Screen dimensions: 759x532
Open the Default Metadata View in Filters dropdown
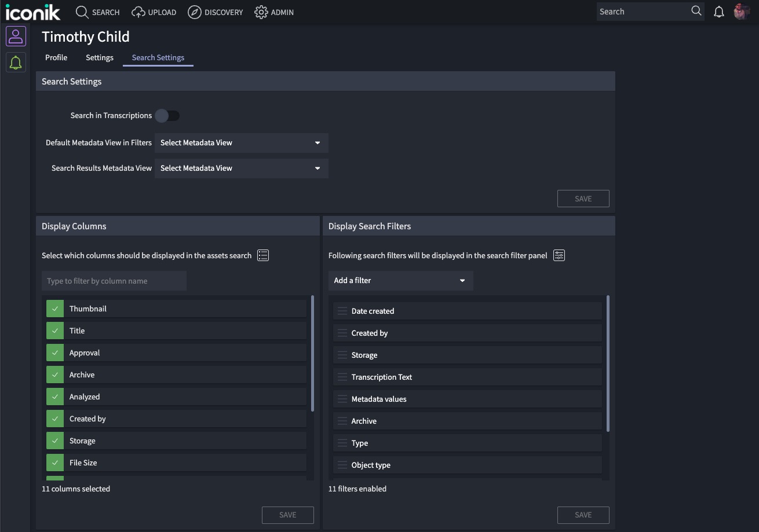click(x=241, y=142)
